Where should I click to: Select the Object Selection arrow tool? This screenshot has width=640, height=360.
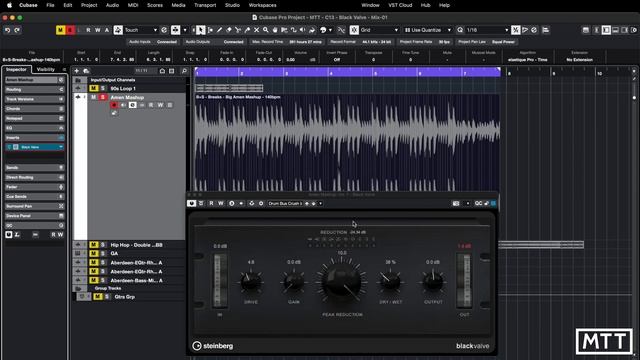click(200, 30)
